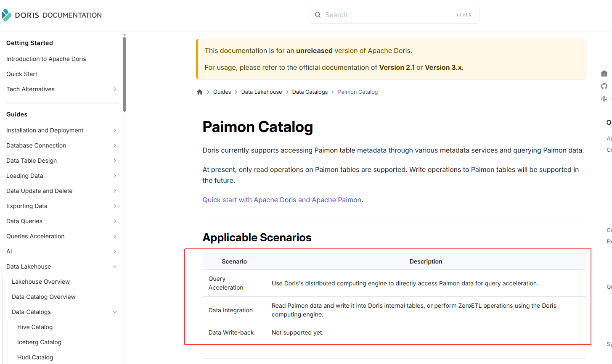Viewport: 612px width, 364px height.
Task: Open Quick start with Apache Doris and Apache Paimon
Action: tap(282, 200)
